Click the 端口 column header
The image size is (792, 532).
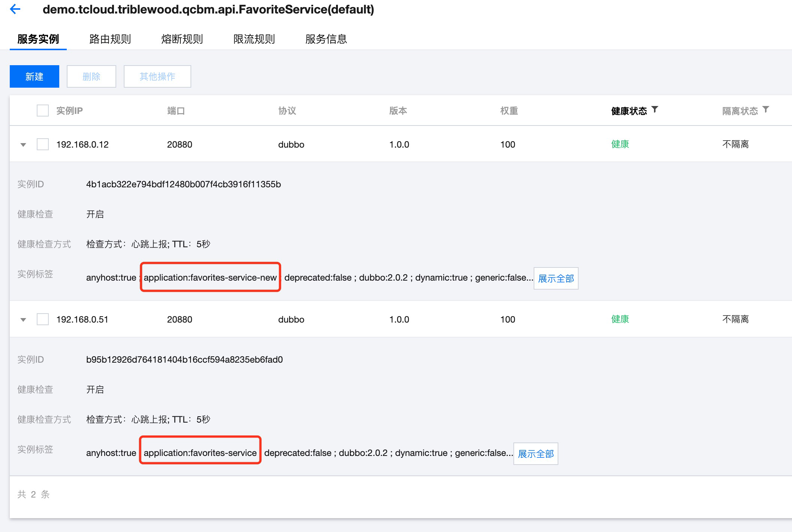[x=176, y=111]
